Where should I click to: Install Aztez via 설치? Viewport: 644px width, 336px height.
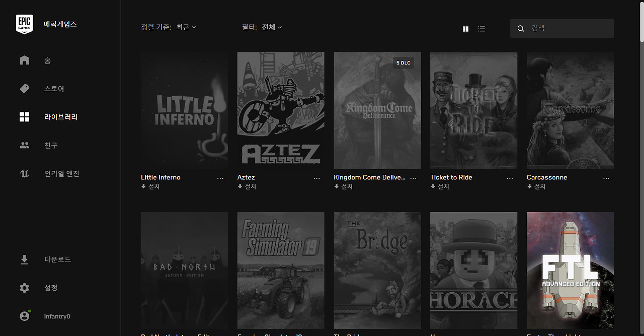click(247, 186)
